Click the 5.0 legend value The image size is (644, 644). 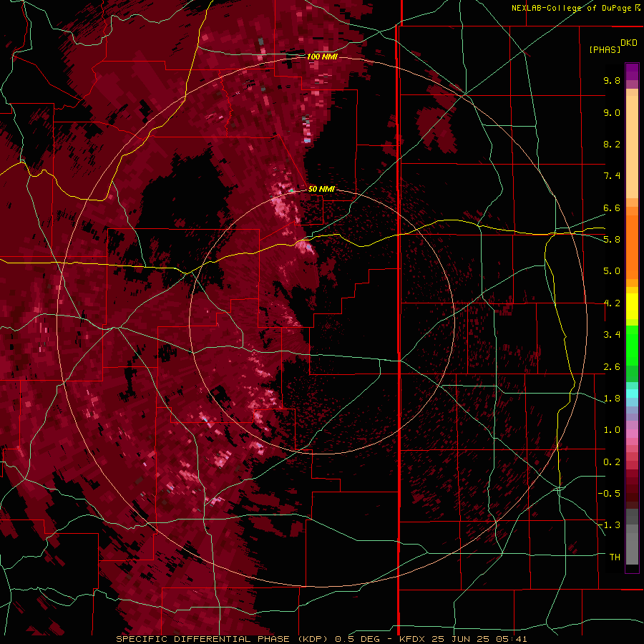[612, 271]
